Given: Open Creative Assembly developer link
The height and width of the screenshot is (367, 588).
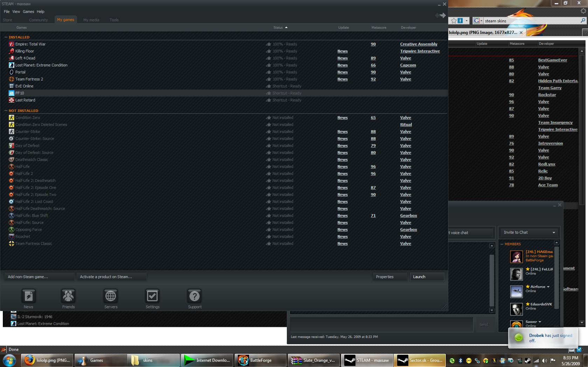Looking at the screenshot, I should point(419,44).
